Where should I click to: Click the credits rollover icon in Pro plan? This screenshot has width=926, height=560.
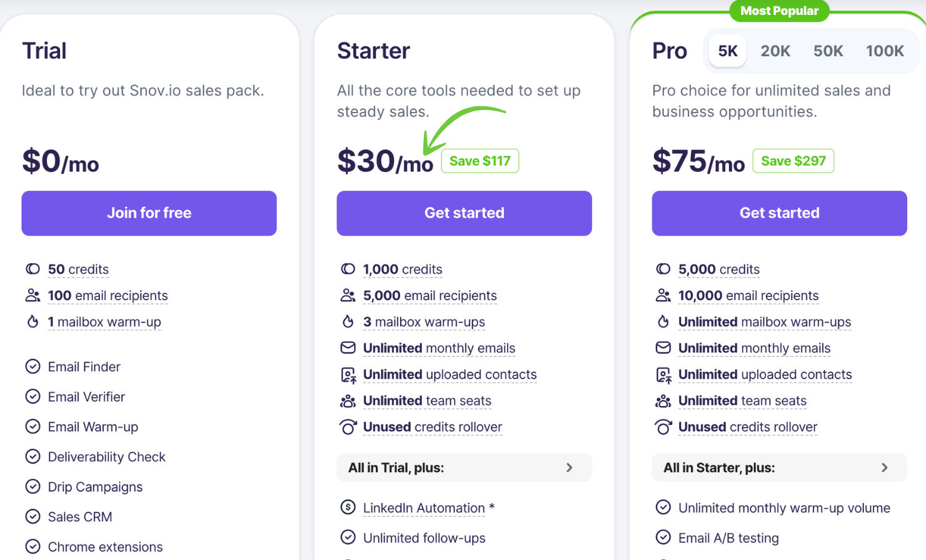[663, 427]
